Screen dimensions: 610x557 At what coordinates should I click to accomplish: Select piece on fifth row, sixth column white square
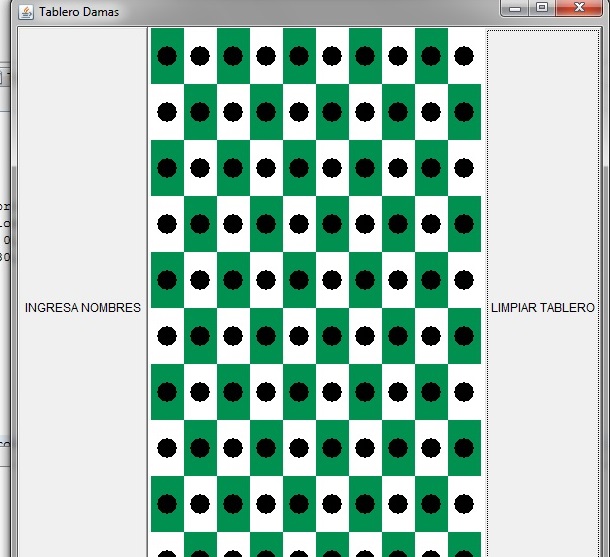coord(332,280)
